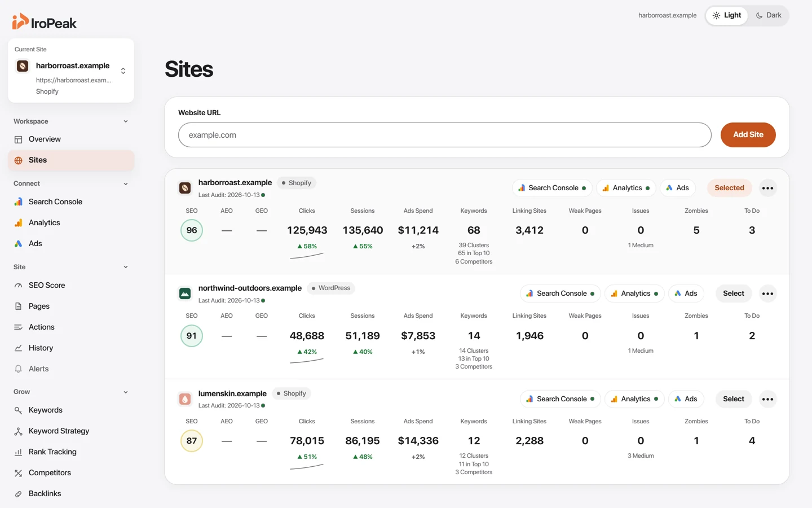The image size is (812, 508).
Task: Select the northwind-outdoors.example site
Action: (x=734, y=294)
